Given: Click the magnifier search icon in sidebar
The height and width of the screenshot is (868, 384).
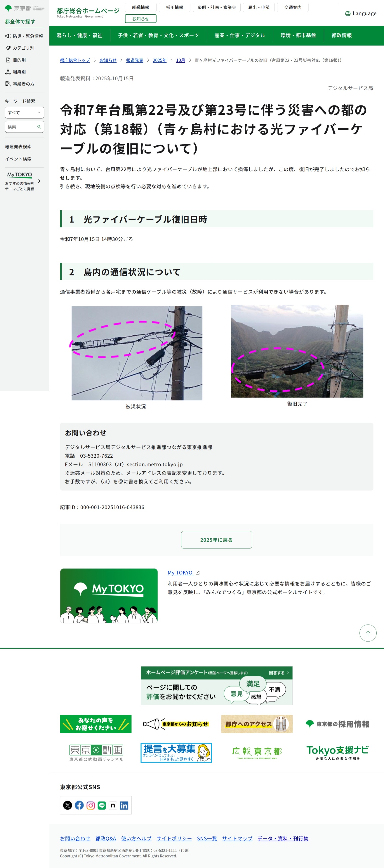Looking at the screenshot, I should [x=39, y=127].
